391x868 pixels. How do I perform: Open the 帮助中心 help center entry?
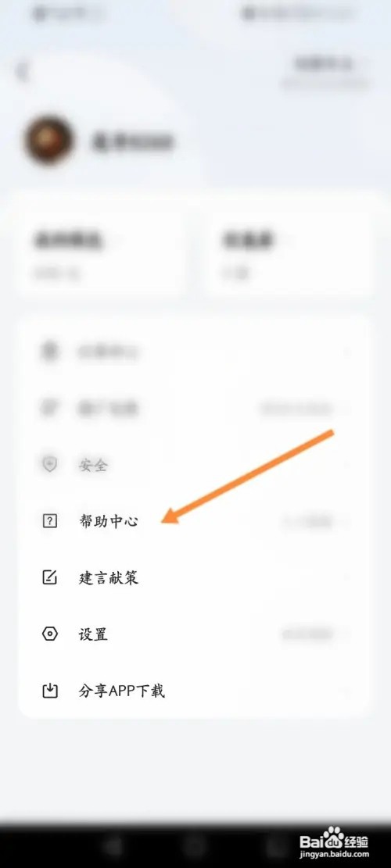(x=195, y=521)
